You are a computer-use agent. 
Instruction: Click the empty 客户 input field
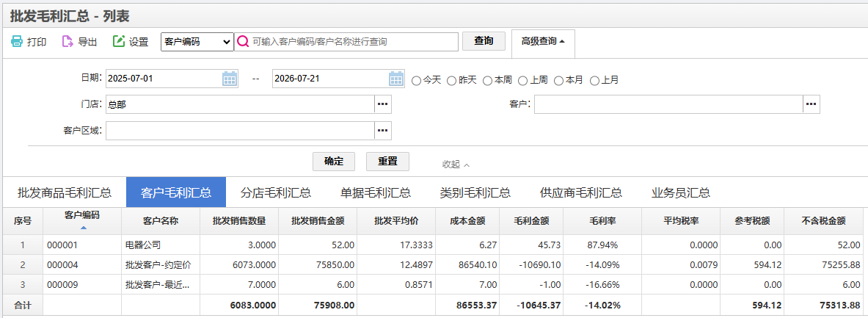668,104
